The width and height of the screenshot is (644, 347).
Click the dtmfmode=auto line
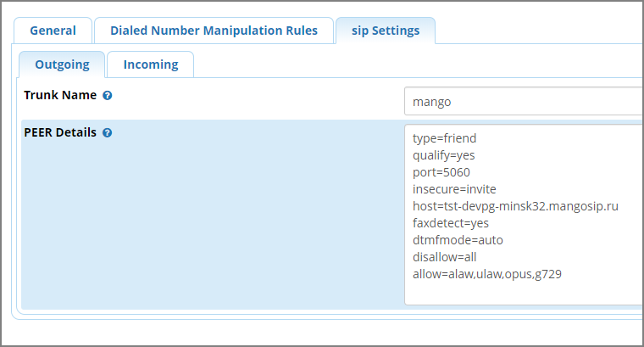pyautogui.click(x=458, y=240)
